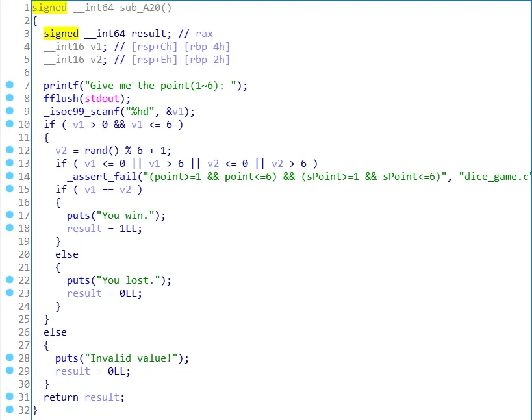Click highlighted signed keyword on line 3
This screenshot has height=420, width=532.
pyautogui.click(x=61, y=34)
